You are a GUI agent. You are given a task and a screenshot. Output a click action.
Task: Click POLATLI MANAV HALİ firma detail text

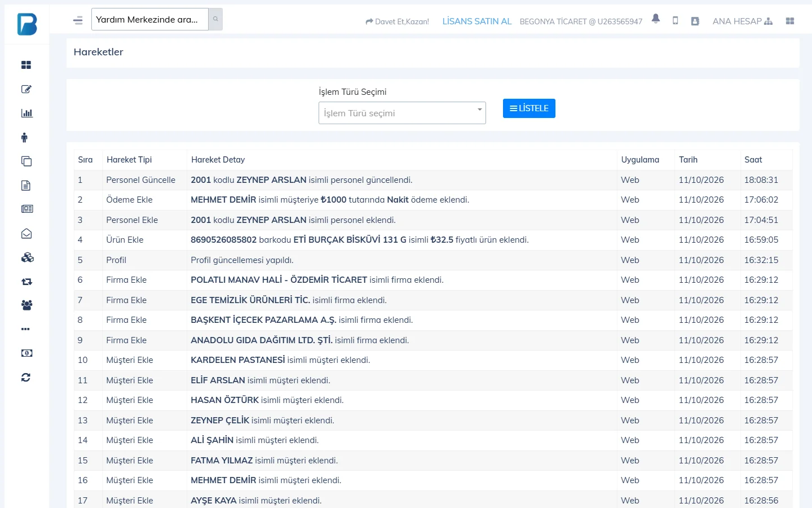point(317,280)
